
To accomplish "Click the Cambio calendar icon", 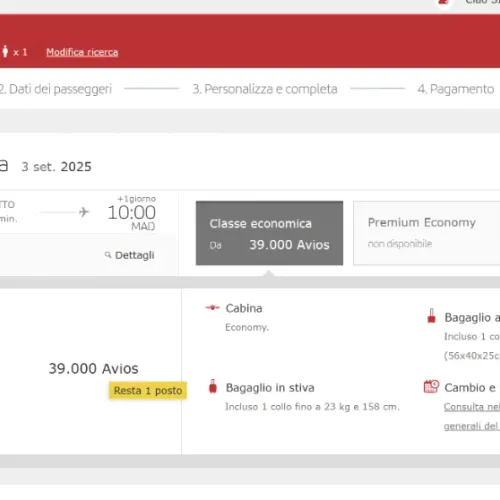I will click(x=431, y=387).
